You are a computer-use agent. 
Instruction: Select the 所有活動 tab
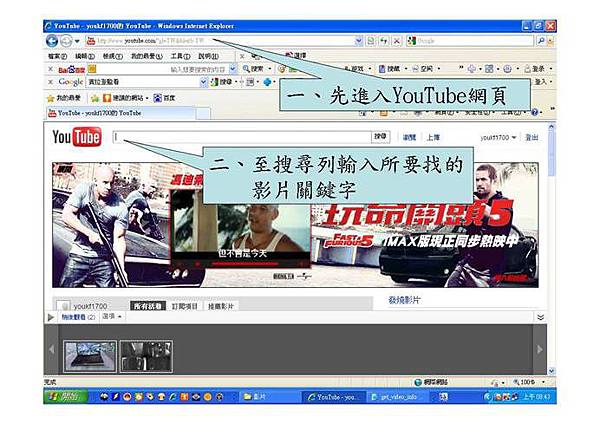click(x=148, y=306)
